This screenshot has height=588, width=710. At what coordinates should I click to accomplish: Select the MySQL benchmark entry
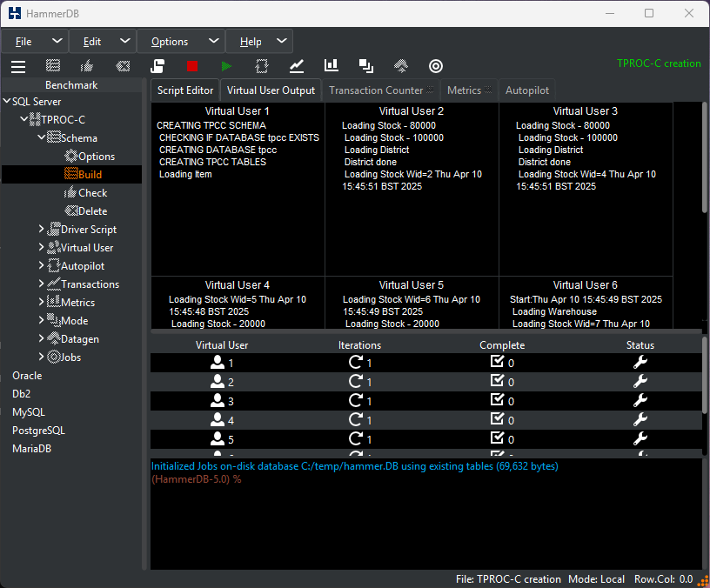(x=29, y=412)
